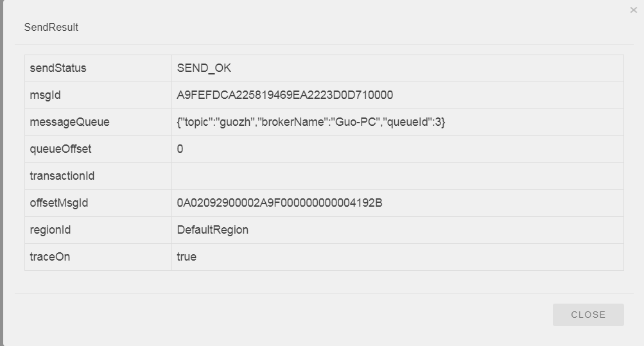Click the queueOffset label cell
Screen dimensions: 644x346
pyautogui.click(x=98, y=149)
